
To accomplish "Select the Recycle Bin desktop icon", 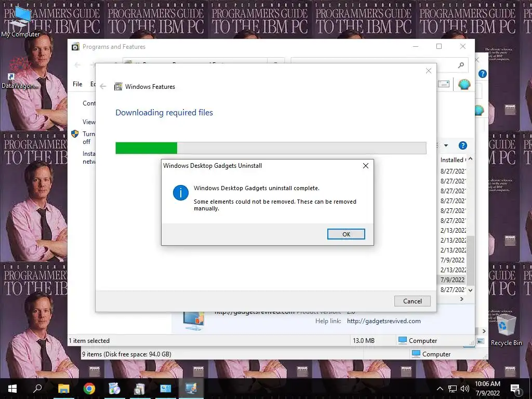I will (506, 330).
